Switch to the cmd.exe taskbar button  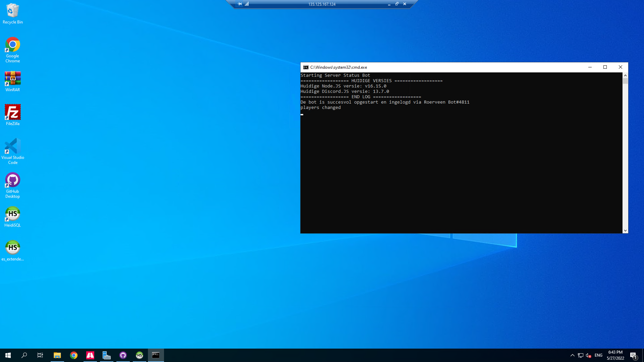tap(156, 355)
